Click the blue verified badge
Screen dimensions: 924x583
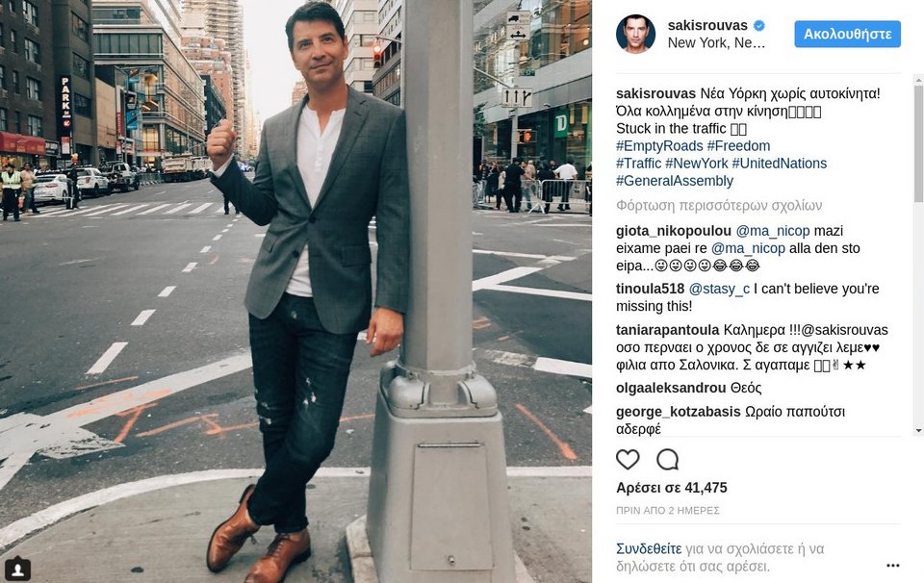tap(759, 25)
